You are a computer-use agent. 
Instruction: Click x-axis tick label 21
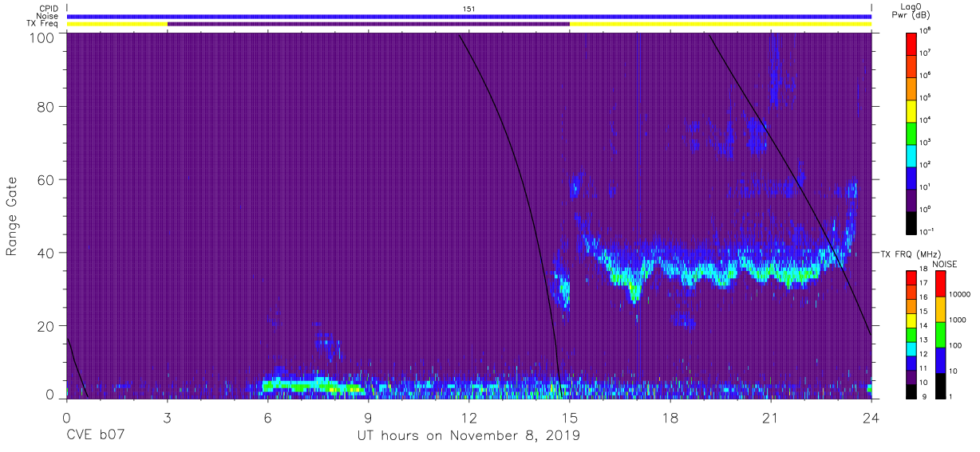point(770,416)
